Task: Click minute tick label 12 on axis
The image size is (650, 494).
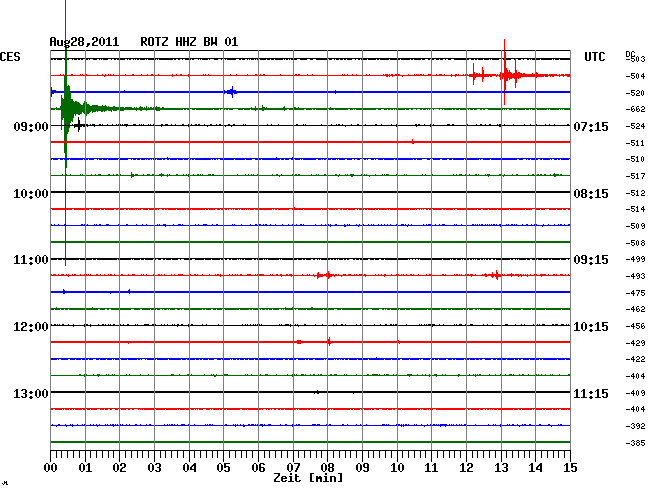Action: (466, 467)
